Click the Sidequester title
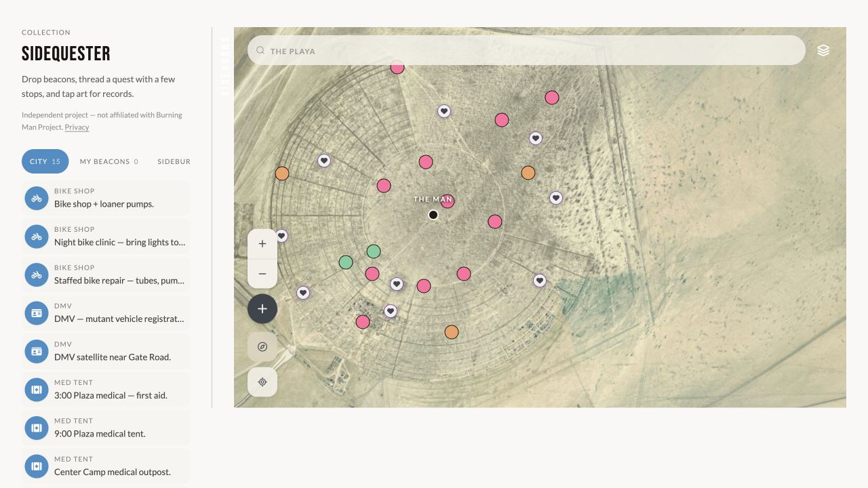This screenshot has width=868, height=488. [66, 54]
